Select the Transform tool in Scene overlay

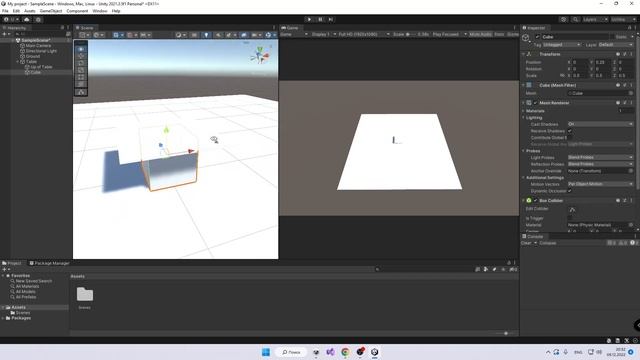(x=81, y=84)
